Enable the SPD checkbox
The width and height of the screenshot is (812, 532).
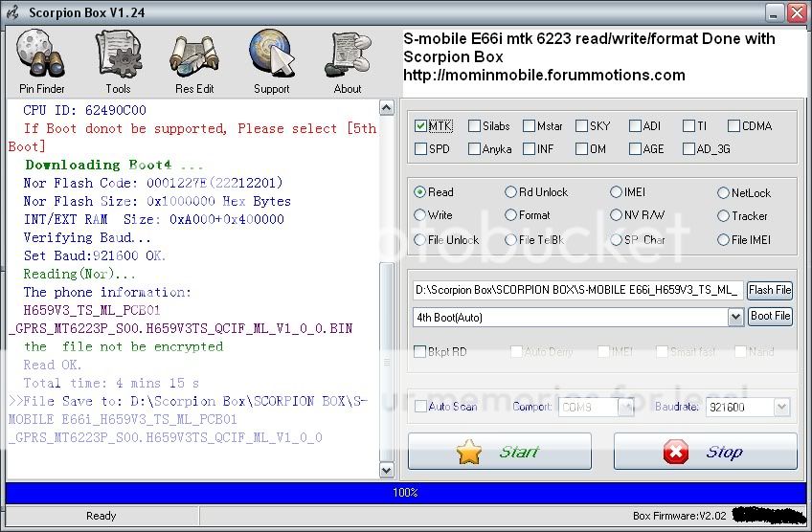420,149
